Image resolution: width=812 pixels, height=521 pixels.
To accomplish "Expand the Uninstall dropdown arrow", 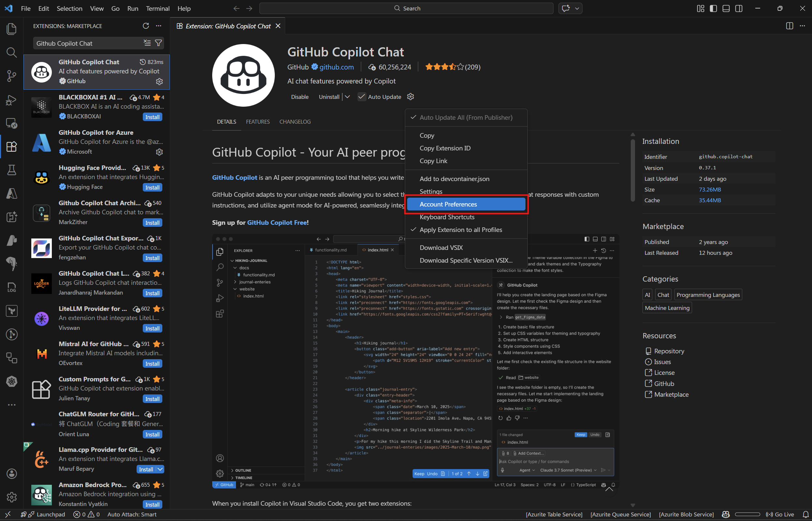I will pyautogui.click(x=347, y=97).
